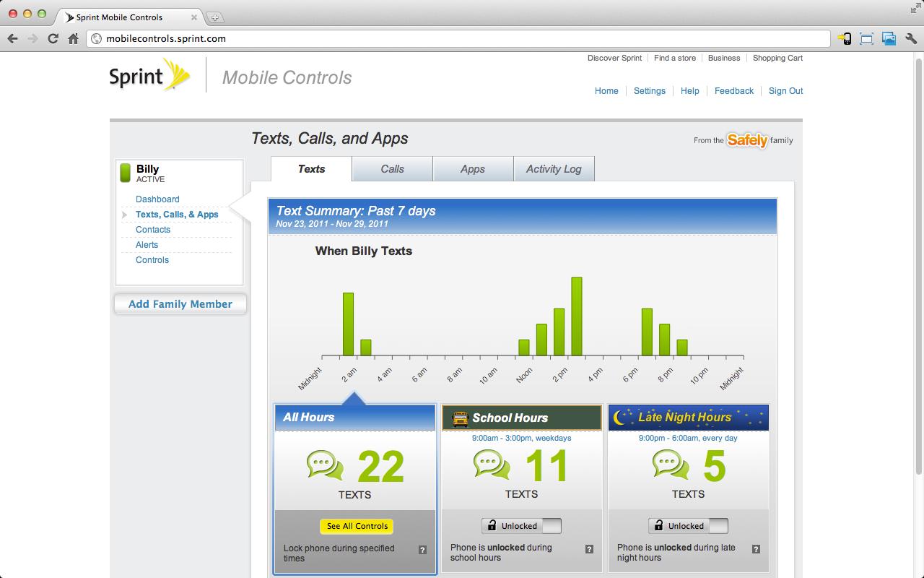The height and width of the screenshot is (578, 924).
Task: Go back using the browser back arrow
Action: tap(12, 39)
